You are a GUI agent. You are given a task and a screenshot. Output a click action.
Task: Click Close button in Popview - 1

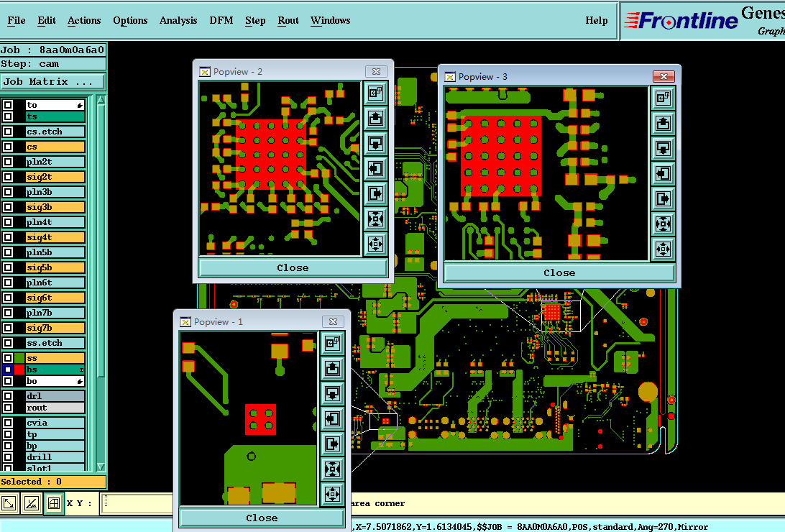(x=262, y=518)
